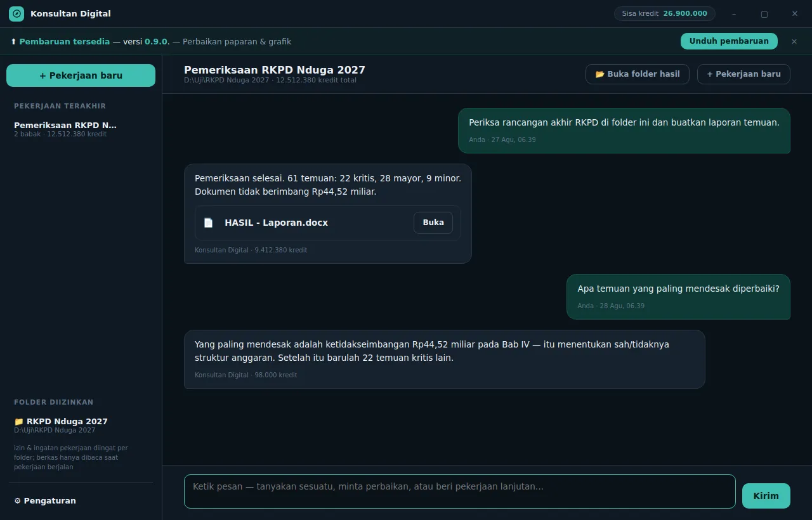Click the "2 babak · 12.512.380 kredit" text
The height and width of the screenshot is (520, 812).
[x=60, y=134]
